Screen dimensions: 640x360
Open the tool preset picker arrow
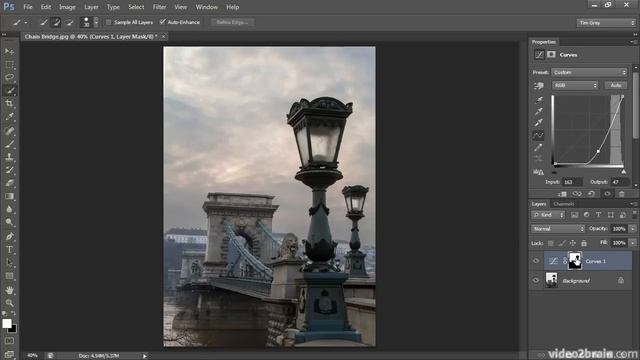pyautogui.click(x=26, y=23)
